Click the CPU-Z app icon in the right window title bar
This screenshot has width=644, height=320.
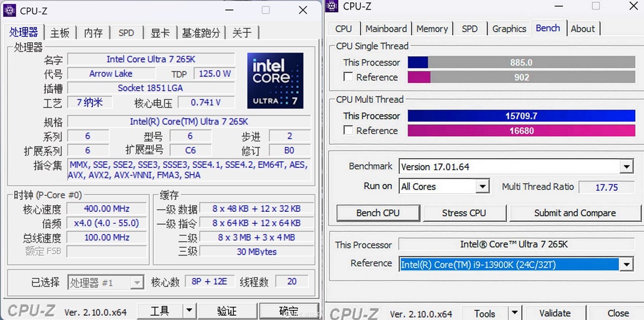coord(332,6)
